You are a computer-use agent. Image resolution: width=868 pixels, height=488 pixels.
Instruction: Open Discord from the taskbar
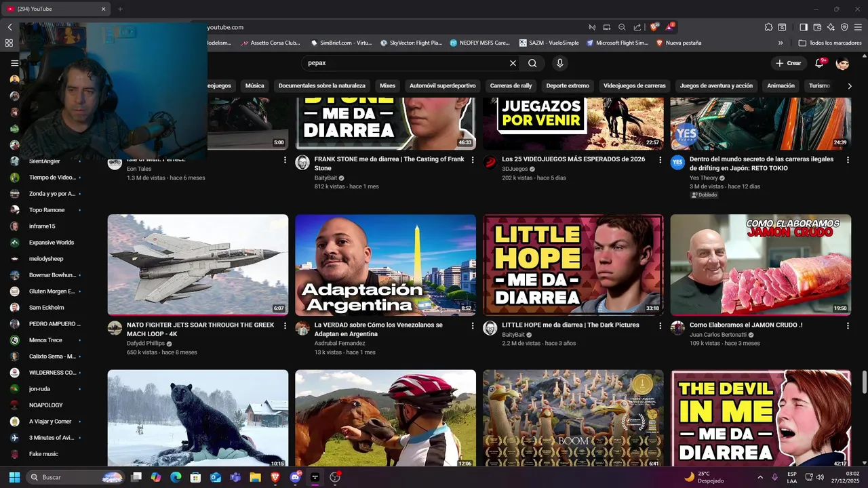(x=295, y=477)
